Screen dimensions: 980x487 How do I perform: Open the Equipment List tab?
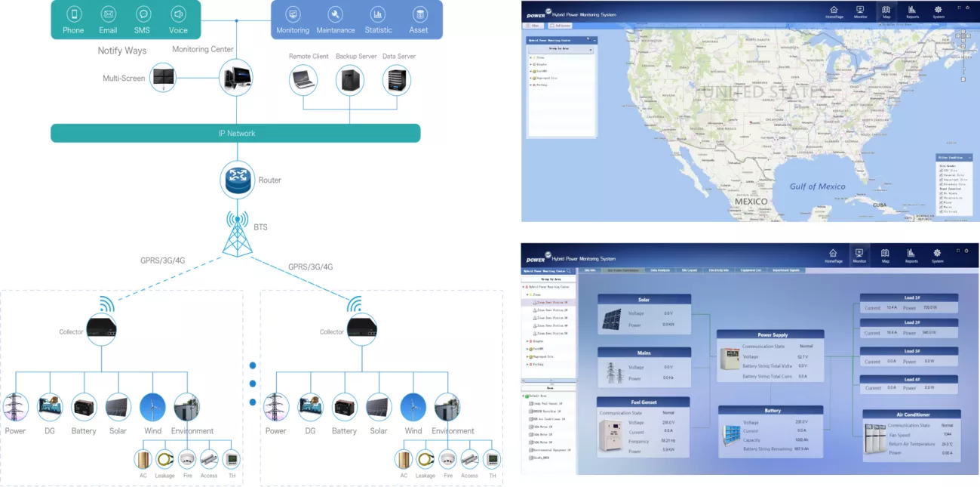(x=749, y=270)
